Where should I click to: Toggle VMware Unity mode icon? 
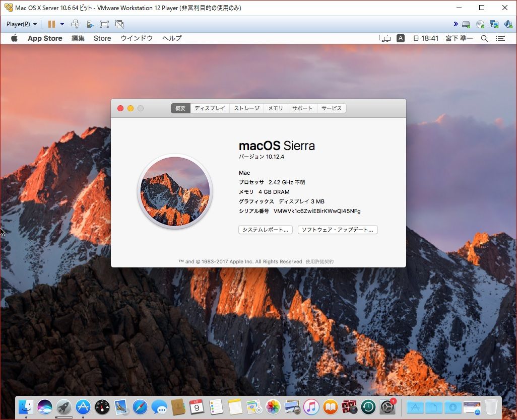pyautogui.click(x=119, y=24)
